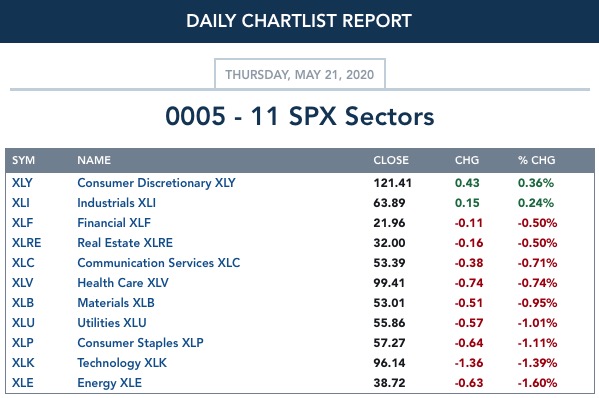599x398 pixels.
Task: Sort by the CLOSE column header
Action: [x=391, y=160]
